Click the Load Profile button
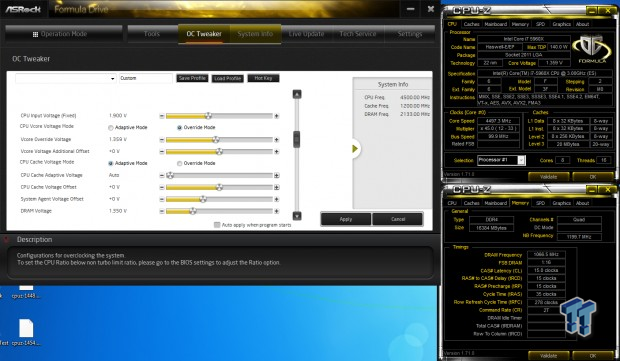Image resolution: width=620 pixels, height=361 pixels. coord(228,78)
